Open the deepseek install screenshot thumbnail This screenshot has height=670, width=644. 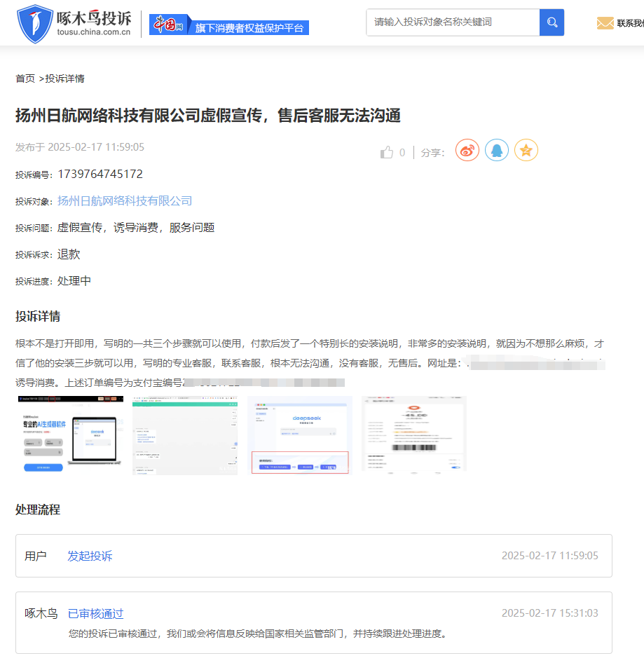[x=300, y=435]
